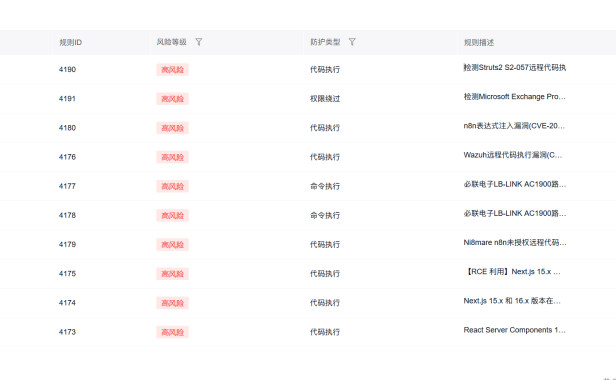Open Next.js 15.x 和 16.x 版本 description
The height and width of the screenshot is (380, 616).
pos(512,301)
